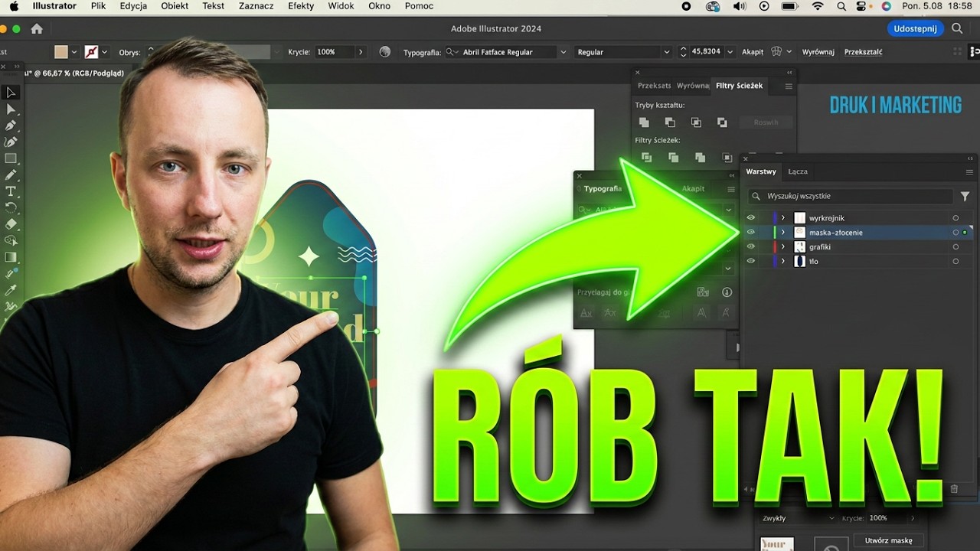Select the Selection (black arrow) tool
The width and height of the screenshot is (980, 551).
tap(11, 93)
